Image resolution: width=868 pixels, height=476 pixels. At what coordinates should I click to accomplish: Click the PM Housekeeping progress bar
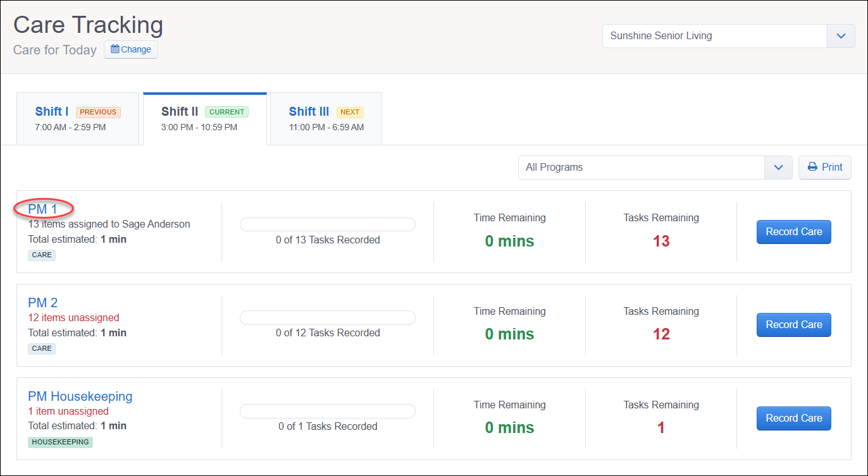tap(328, 411)
